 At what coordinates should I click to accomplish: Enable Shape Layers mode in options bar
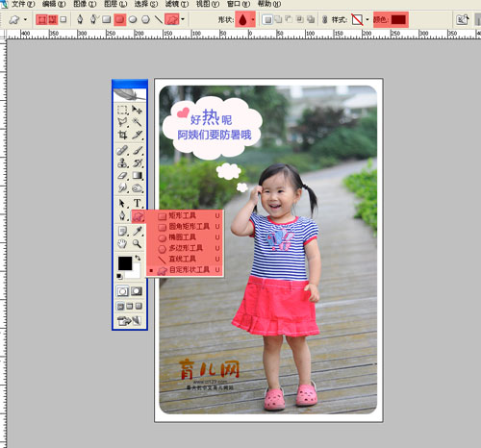tap(41, 19)
